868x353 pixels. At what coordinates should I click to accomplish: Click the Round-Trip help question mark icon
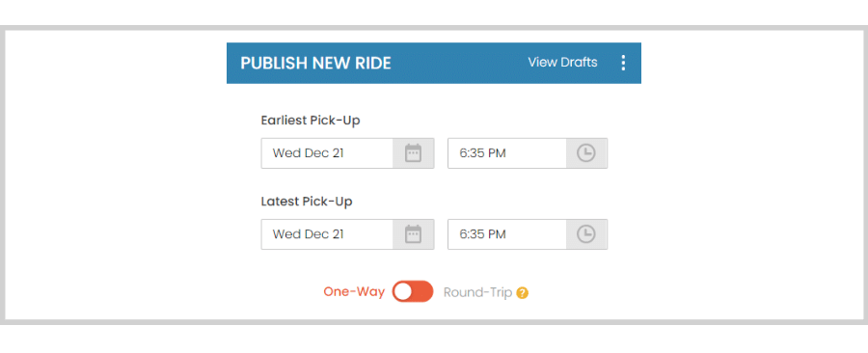522,293
